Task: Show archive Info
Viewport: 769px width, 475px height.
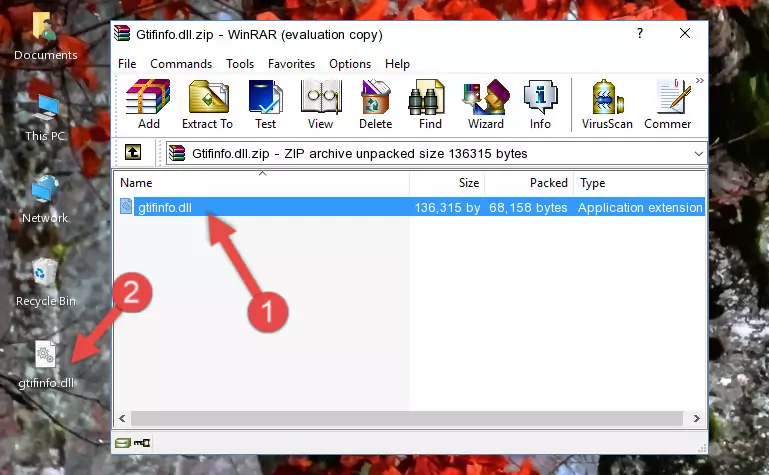Action: [540, 104]
